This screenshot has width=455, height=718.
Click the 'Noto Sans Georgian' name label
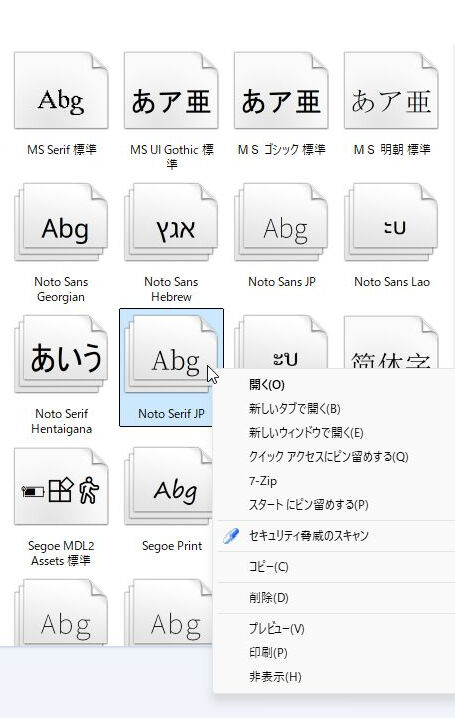(x=61, y=289)
